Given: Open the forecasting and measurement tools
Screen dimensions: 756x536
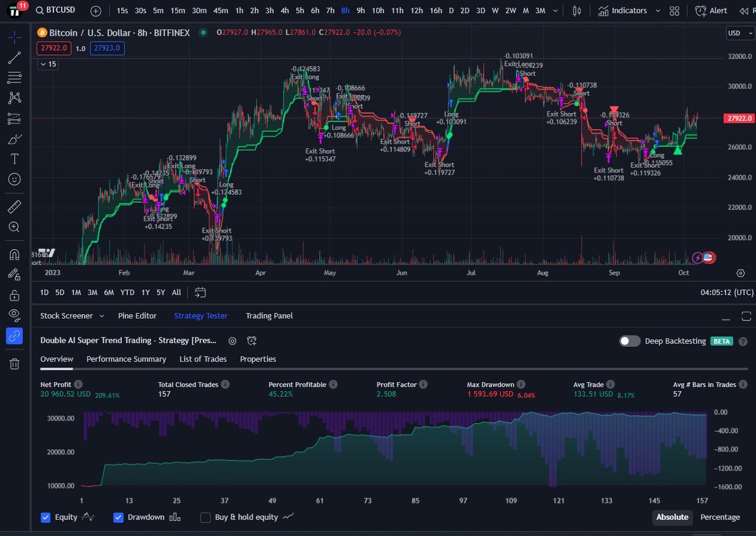Looking at the screenshot, I should click(x=14, y=118).
